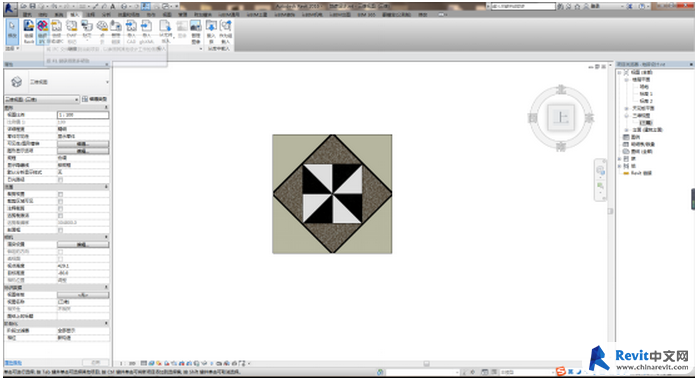The width and height of the screenshot is (699, 379).
Task: Click the Link Revit tool
Action: pos(29,32)
